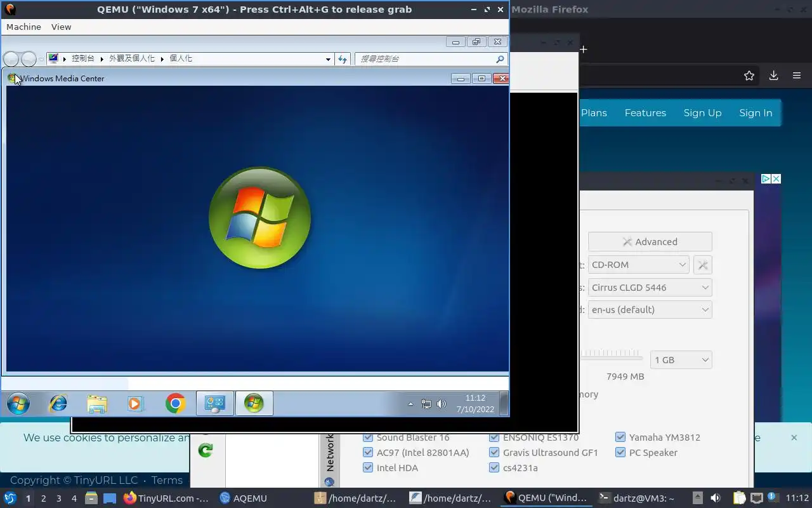Image resolution: width=812 pixels, height=508 pixels.
Task: Open the Windows 7 network tray icon
Action: point(426,404)
